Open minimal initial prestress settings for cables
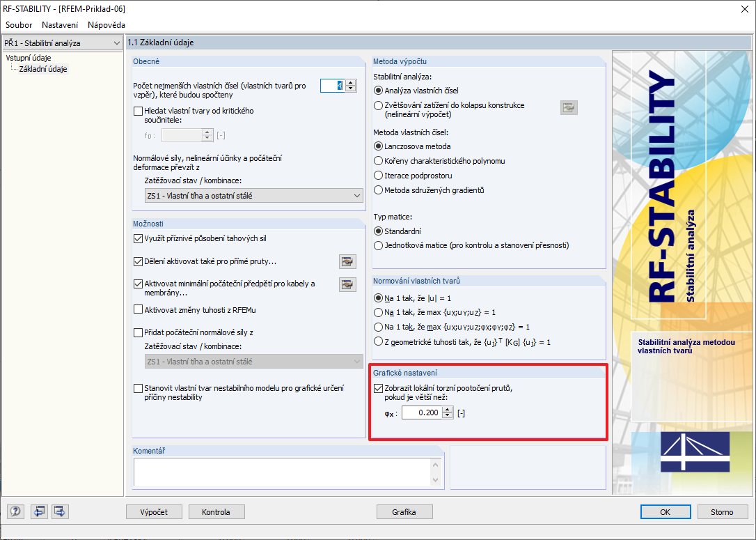 [347, 285]
